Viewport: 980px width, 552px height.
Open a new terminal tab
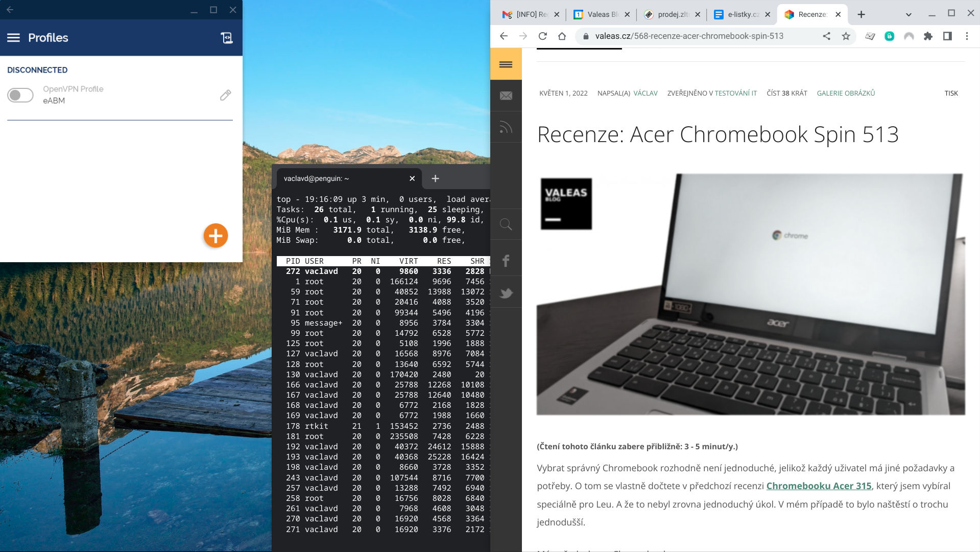435,178
